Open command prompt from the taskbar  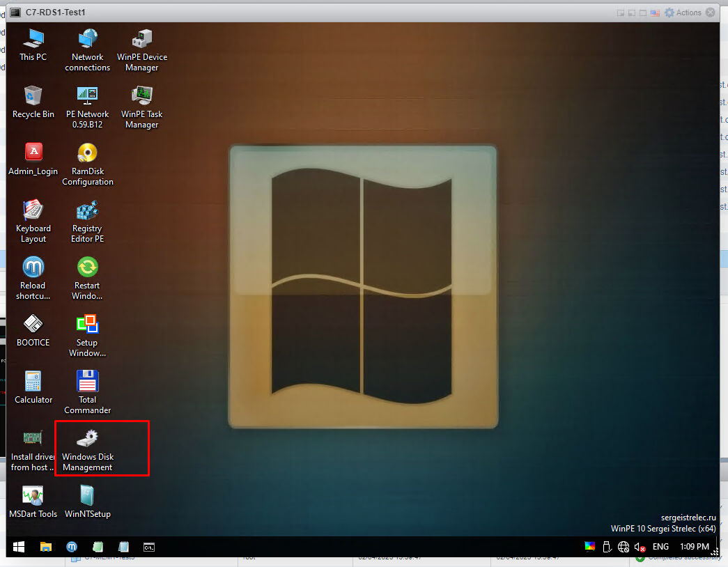(x=149, y=547)
